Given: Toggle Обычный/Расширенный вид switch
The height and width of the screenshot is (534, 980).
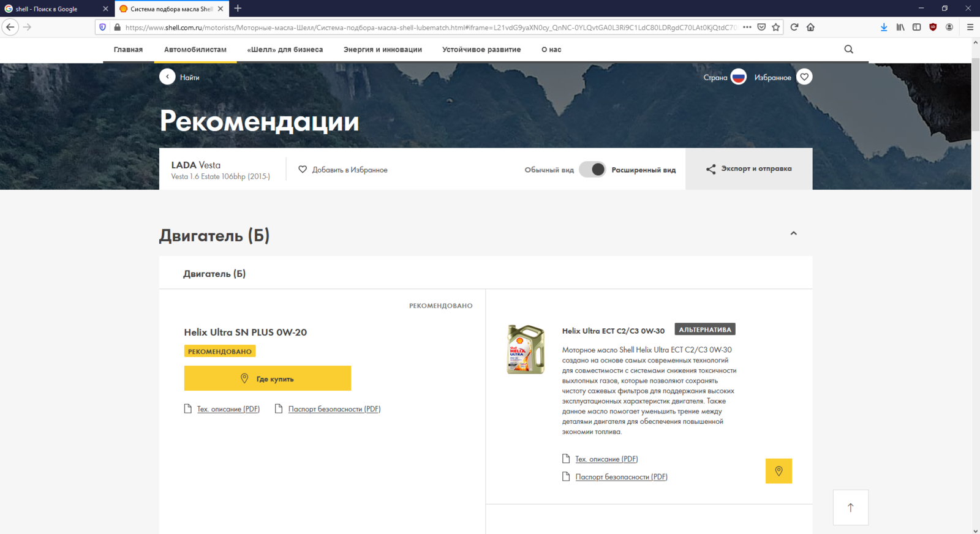Looking at the screenshot, I should click(592, 170).
